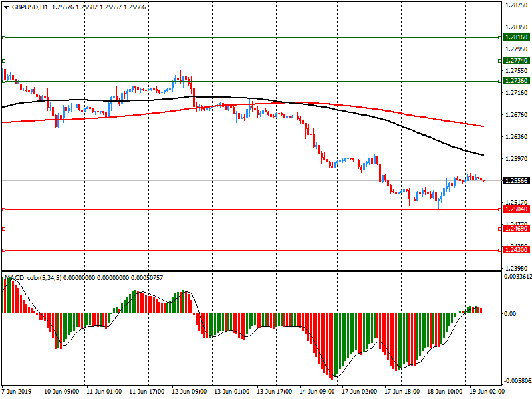Click the 17 Jun 02:00 time label
The width and height of the screenshot is (532, 399).
click(360, 392)
